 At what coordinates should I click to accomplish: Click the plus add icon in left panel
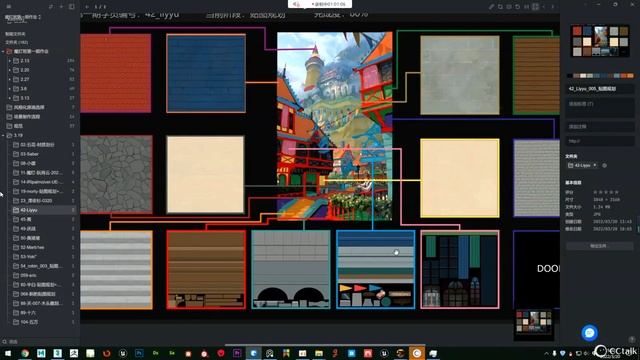[61, 7]
